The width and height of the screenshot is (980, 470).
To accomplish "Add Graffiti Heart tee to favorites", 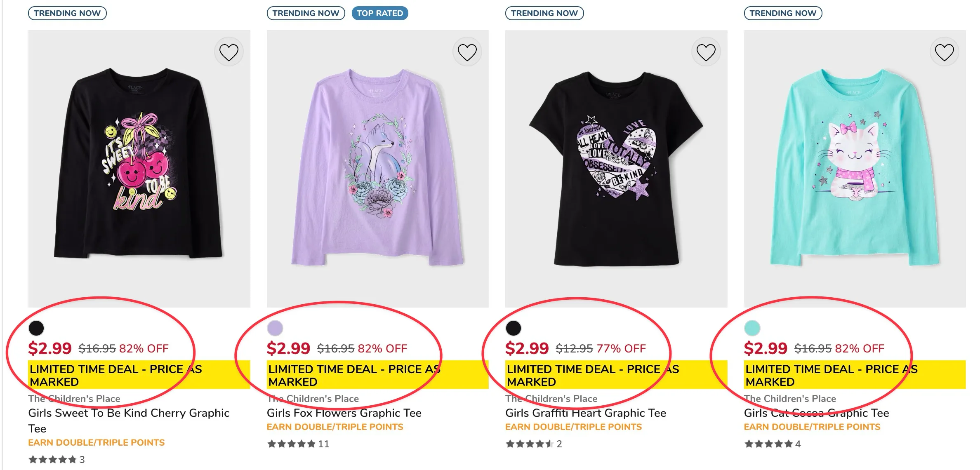I will 706,52.
